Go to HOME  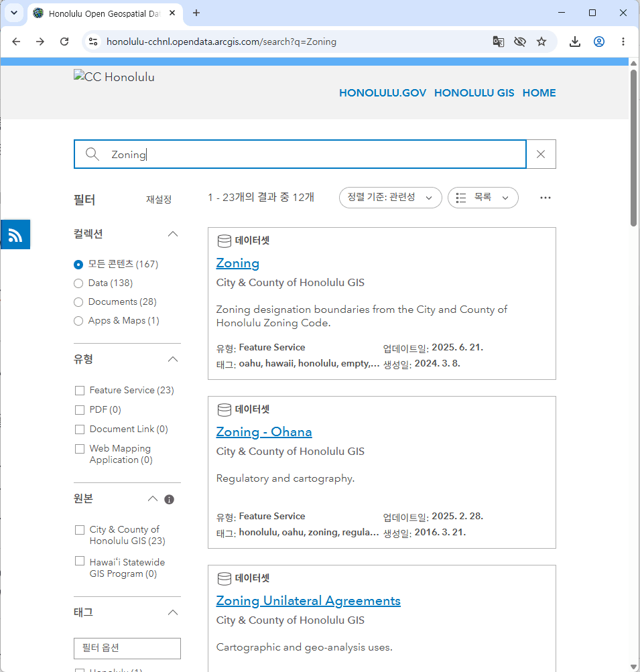pyautogui.click(x=539, y=93)
